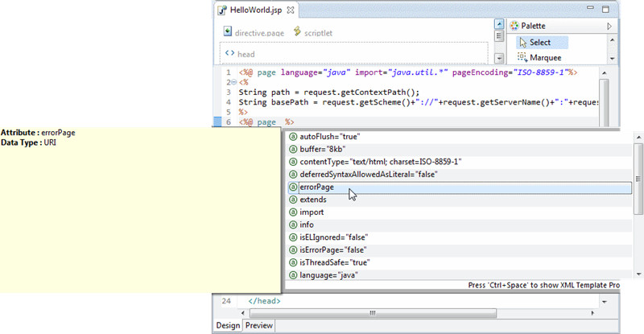The image size is (644, 334).
Task: Click the directive.page element icon
Action: [x=228, y=33]
